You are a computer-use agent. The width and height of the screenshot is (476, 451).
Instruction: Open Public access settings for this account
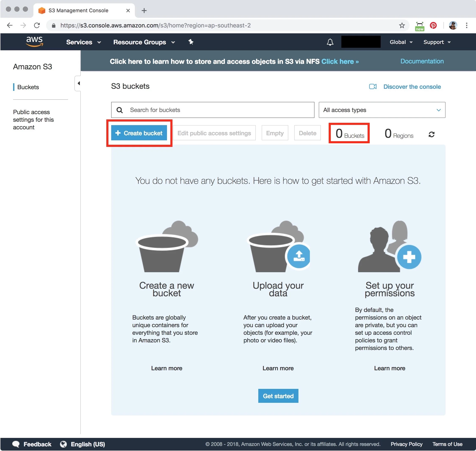[x=33, y=120]
